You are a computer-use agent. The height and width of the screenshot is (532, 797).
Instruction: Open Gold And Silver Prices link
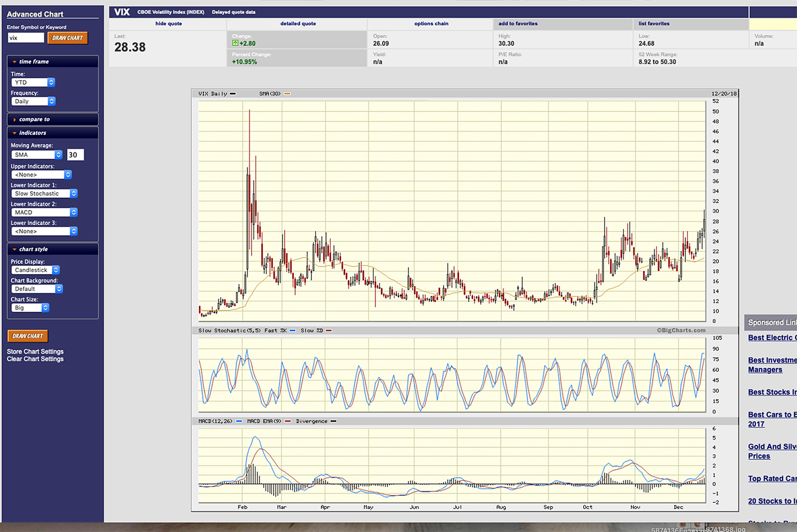pyautogui.click(x=772, y=451)
